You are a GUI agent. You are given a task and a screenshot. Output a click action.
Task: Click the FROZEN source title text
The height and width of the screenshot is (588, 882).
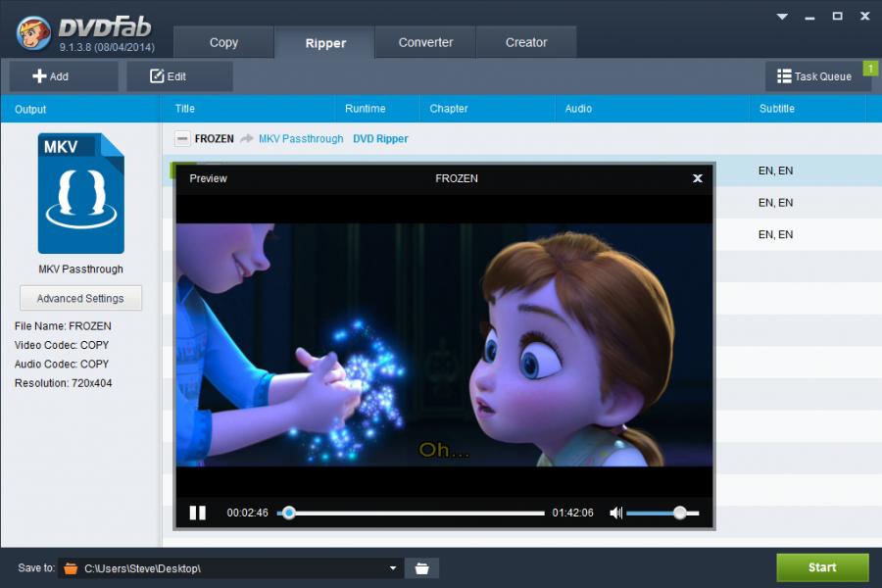tap(215, 138)
